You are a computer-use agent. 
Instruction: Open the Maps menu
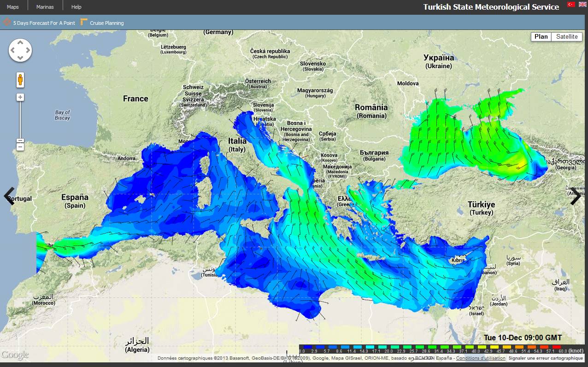[13, 7]
